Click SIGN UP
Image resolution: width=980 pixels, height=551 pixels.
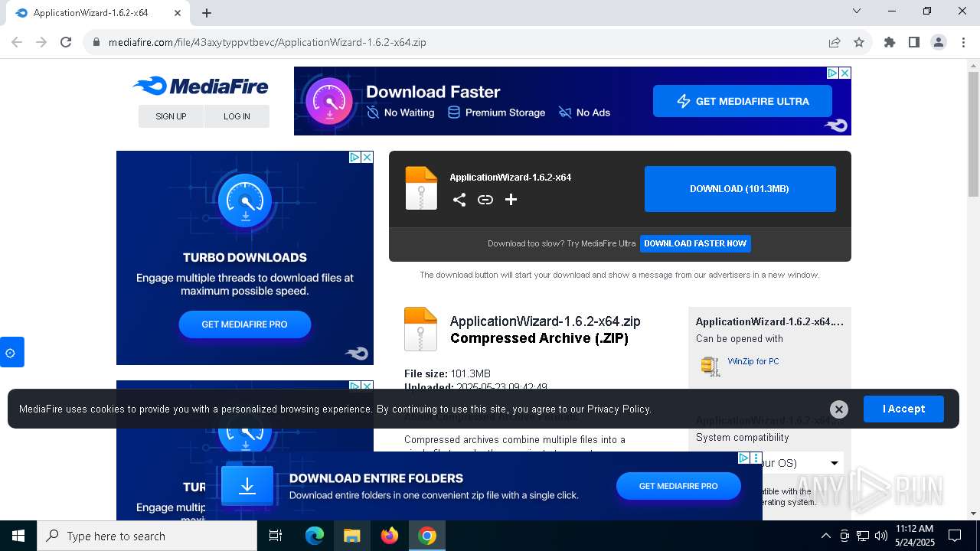pos(171,116)
